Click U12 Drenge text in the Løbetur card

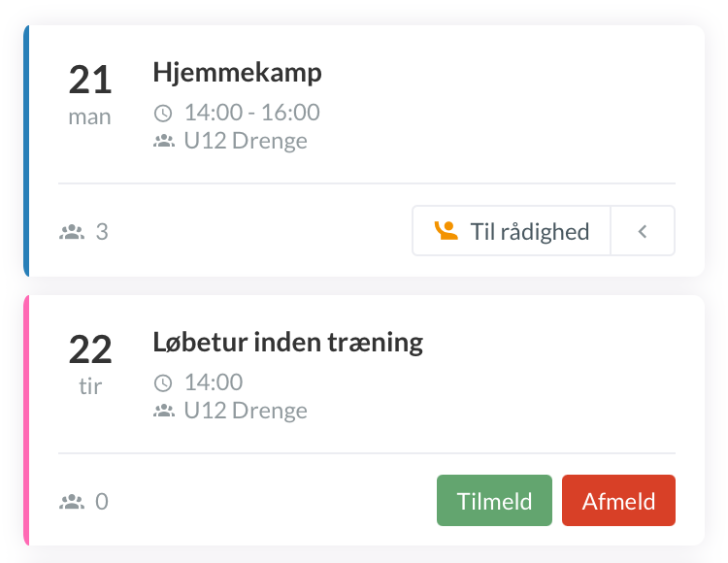(x=246, y=411)
